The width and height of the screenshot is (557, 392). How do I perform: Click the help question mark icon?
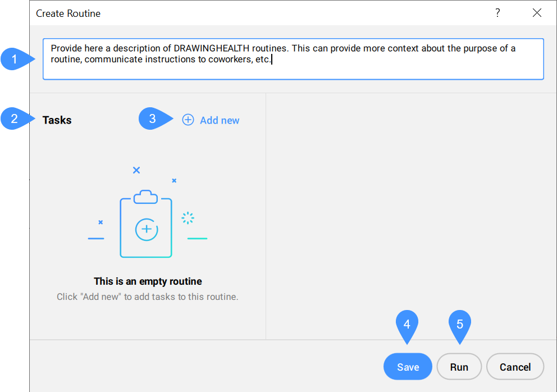[x=497, y=13]
